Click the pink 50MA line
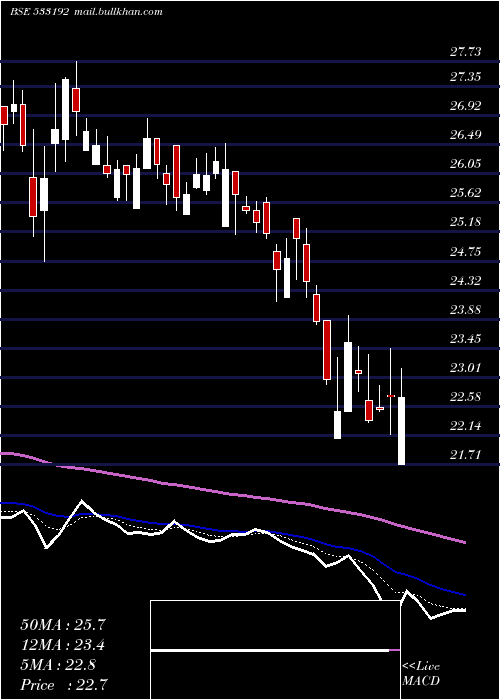This screenshot has height=700, width=500. pos(232,494)
